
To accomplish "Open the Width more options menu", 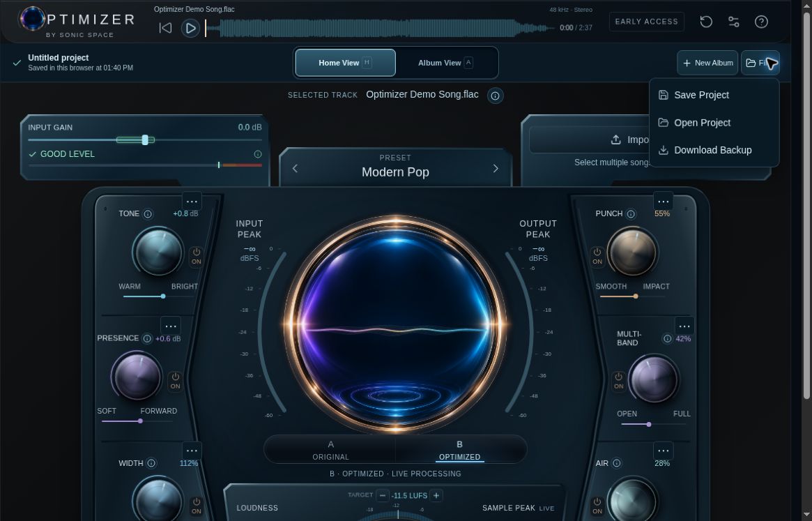I will click(192, 451).
